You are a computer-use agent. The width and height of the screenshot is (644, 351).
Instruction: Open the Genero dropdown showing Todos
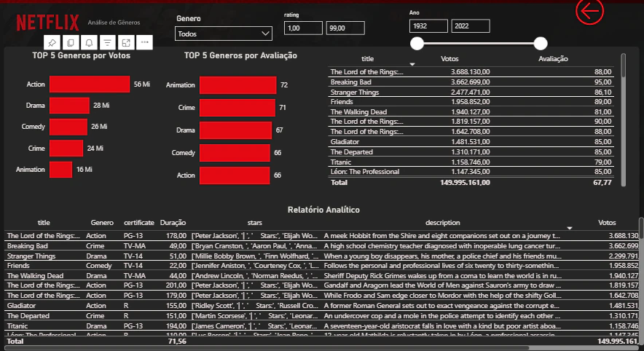click(224, 33)
